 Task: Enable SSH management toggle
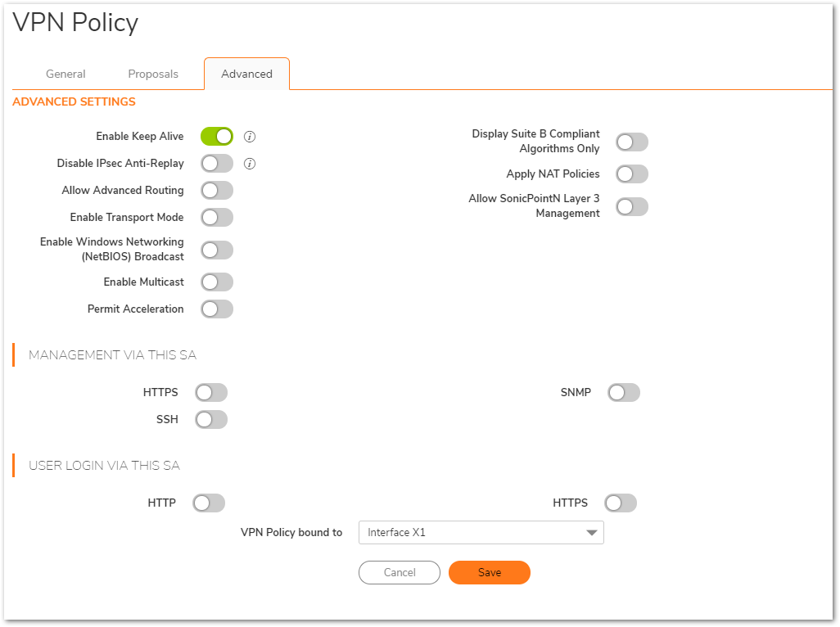click(x=211, y=419)
